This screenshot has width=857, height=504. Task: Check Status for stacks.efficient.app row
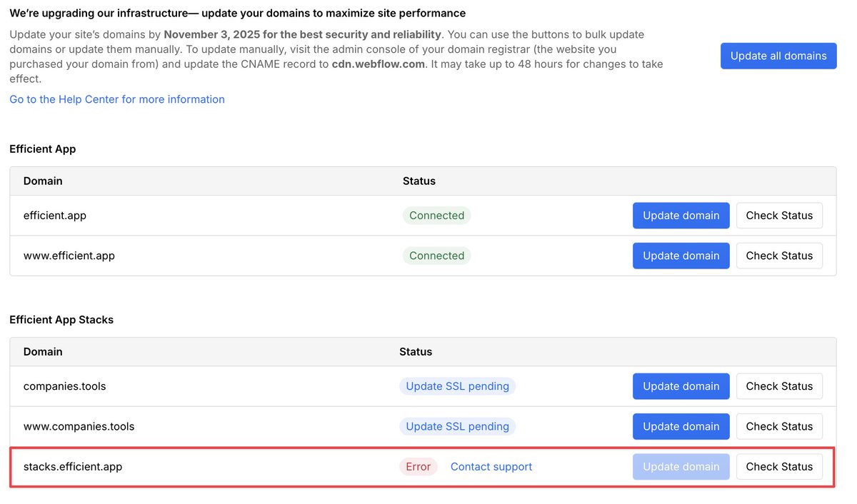pyautogui.click(x=779, y=467)
